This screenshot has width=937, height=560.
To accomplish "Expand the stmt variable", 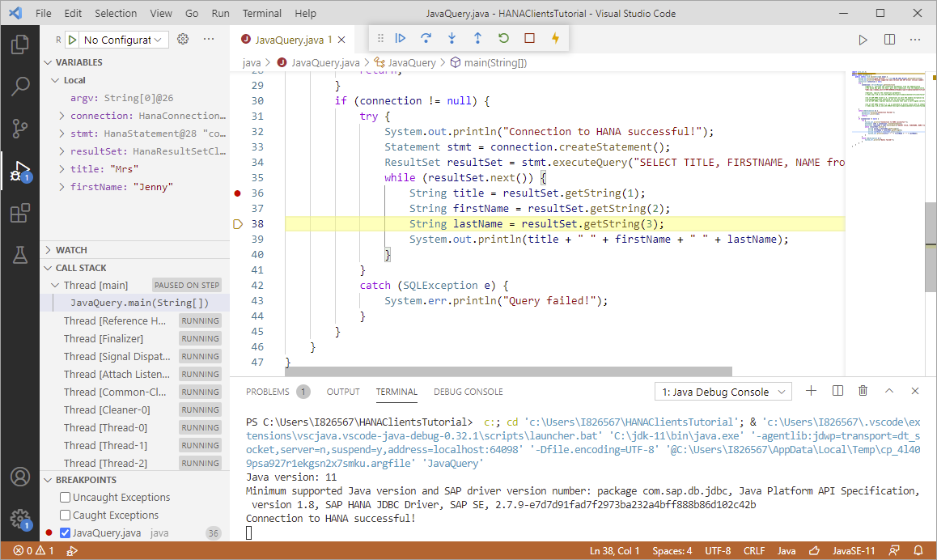I will [61, 134].
